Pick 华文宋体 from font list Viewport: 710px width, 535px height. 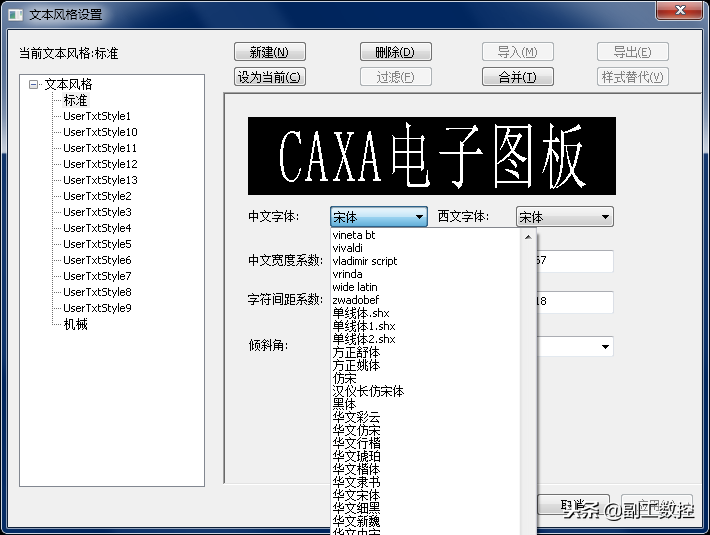point(426,496)
